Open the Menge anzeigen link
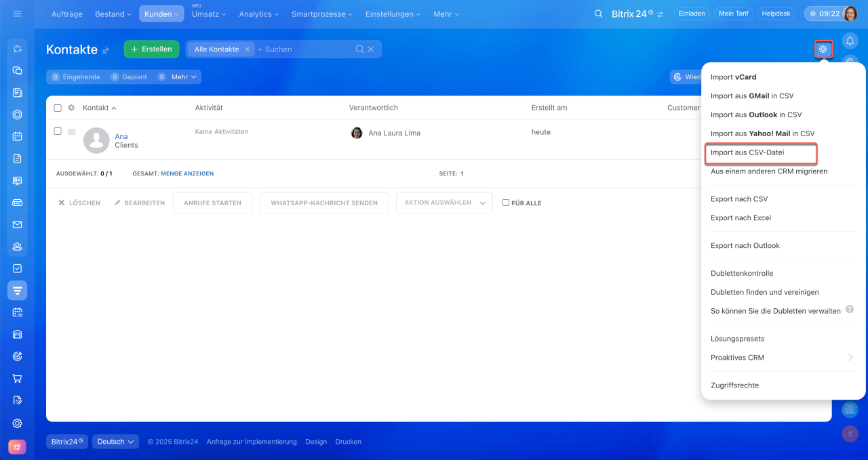This screenshot has width=868, height=460. coord(187,173)
